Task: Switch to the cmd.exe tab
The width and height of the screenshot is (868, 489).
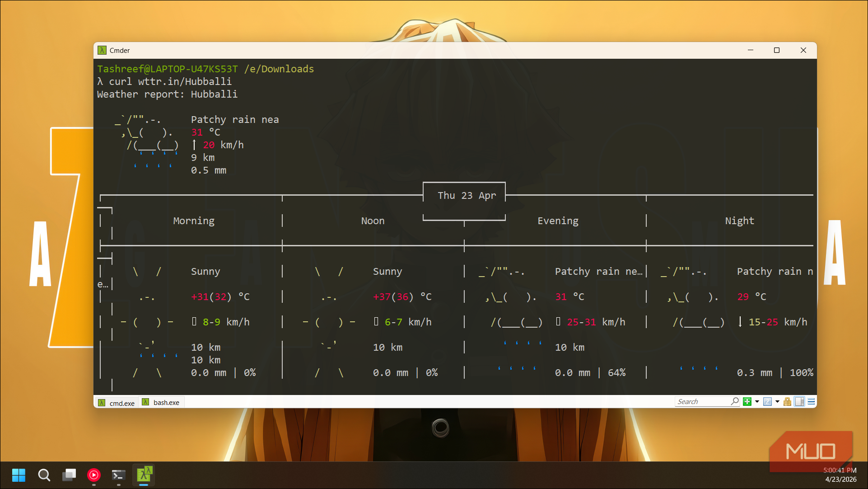Action: [x=117, y=403]
